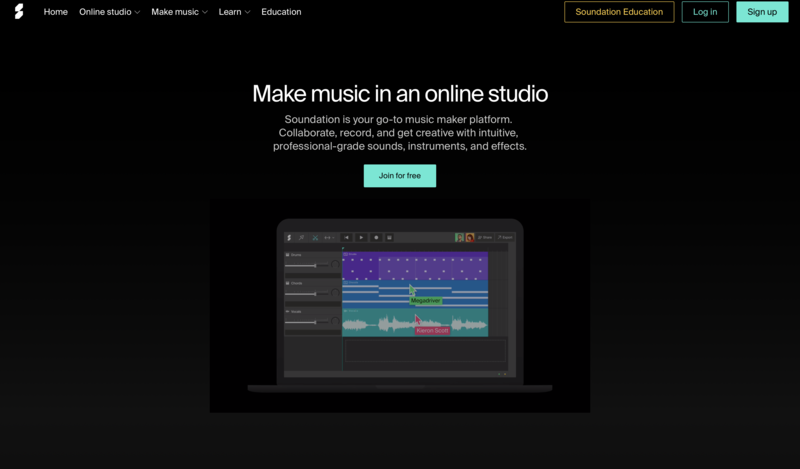Expand the Make music dropdown menu
This screenshot has width=800, height=469.
click(x=179, y=12)
